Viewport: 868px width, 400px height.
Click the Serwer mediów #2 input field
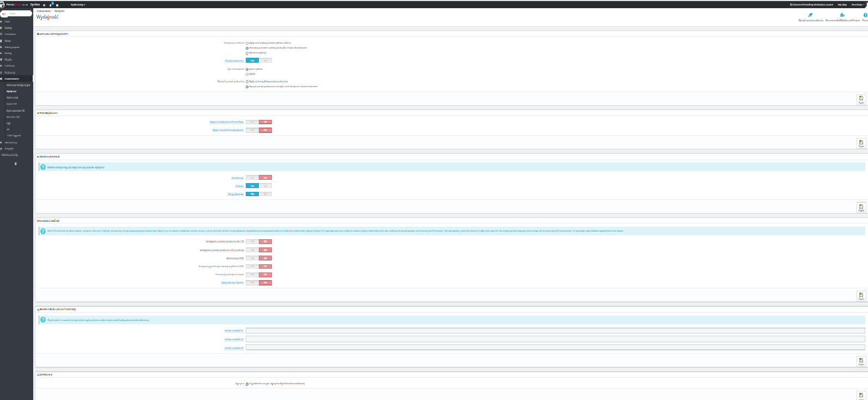pyautogui.click(x=555, y=339)
